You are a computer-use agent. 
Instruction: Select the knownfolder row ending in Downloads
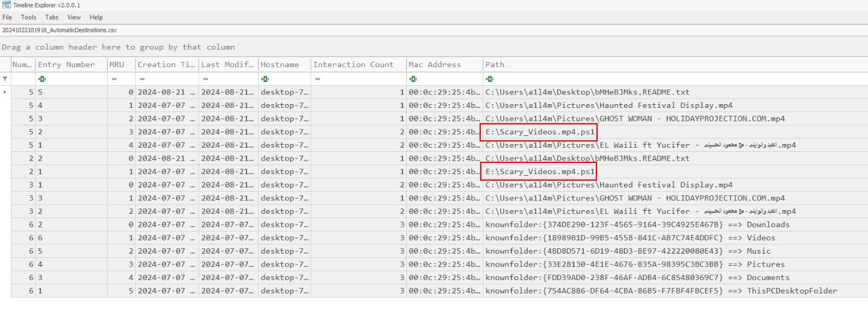[434, 224]
